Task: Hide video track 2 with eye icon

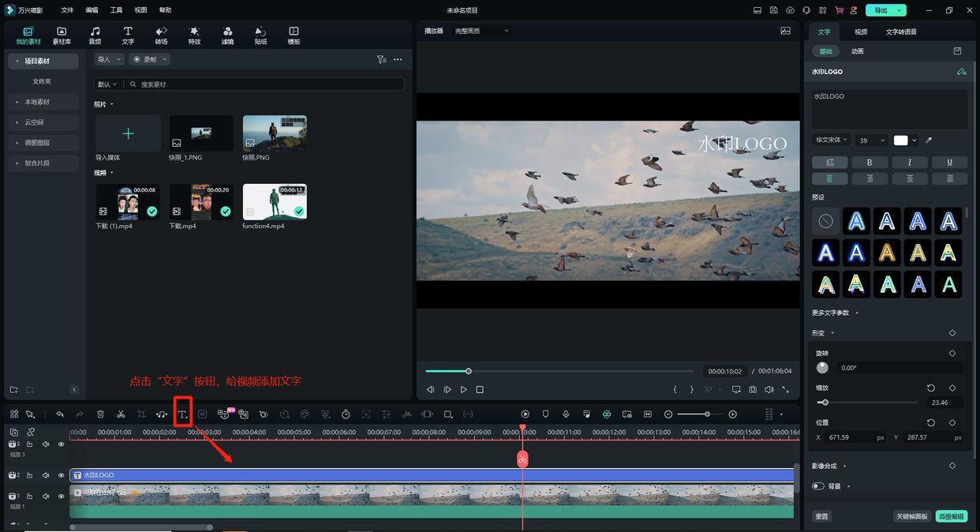Action: tap(61, 475)
